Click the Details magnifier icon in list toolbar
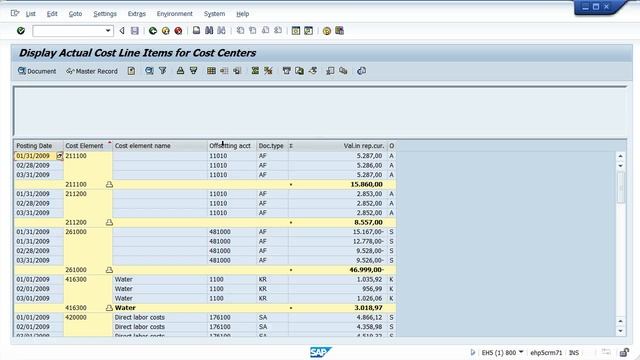This screenshot has width=640, height=360. [149, 71]
